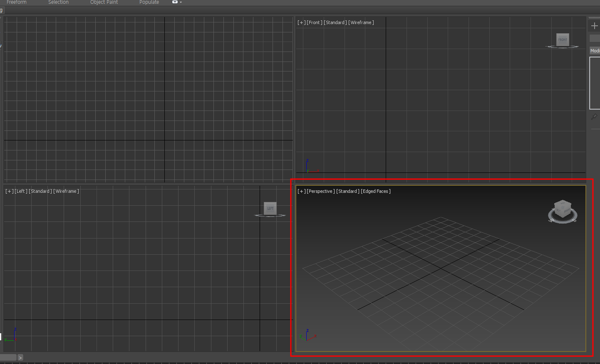This screenshot has width=600, height=364.
Task: Switch to the Freeform ribbon tab
Action: coord(17,2)
